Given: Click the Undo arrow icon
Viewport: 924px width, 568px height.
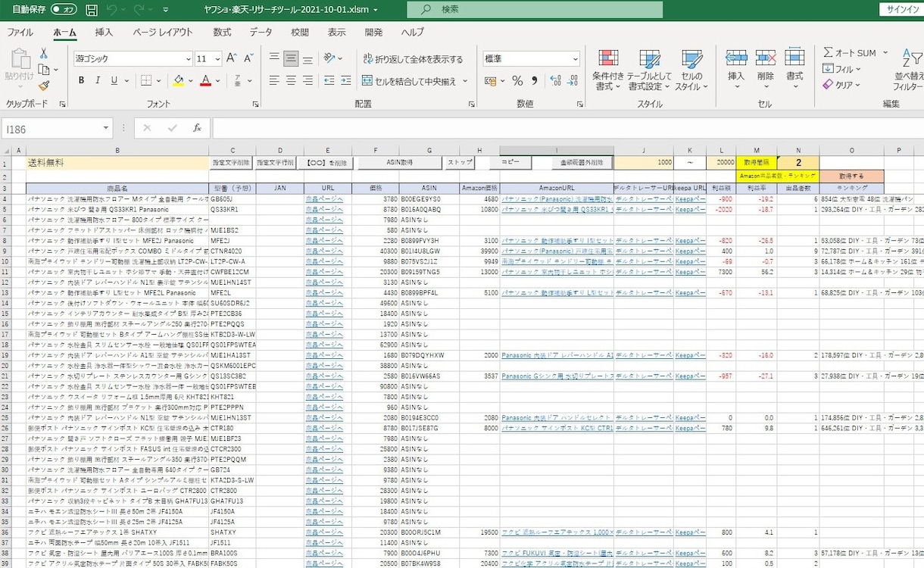Looking at the screenshot, I should 112,10.
